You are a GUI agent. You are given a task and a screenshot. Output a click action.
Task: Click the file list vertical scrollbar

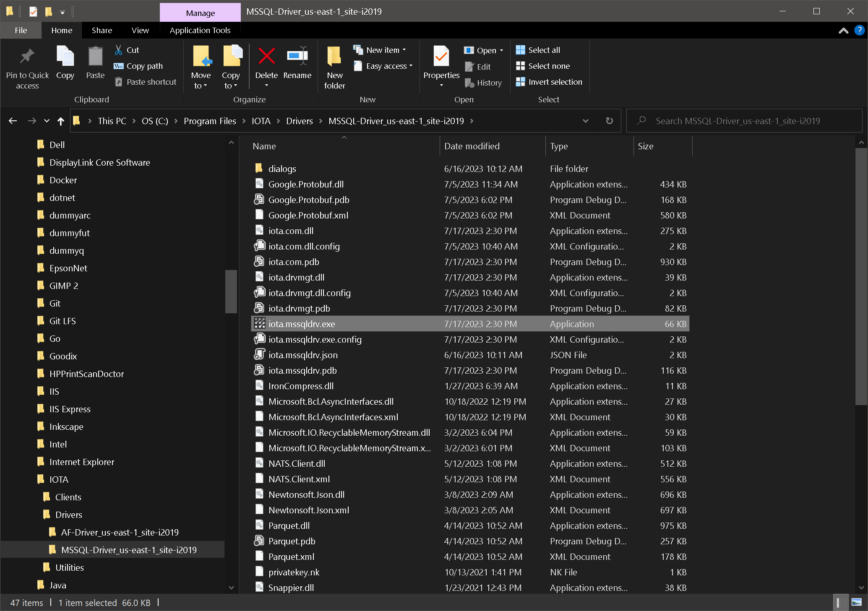(x=861, y=276)
